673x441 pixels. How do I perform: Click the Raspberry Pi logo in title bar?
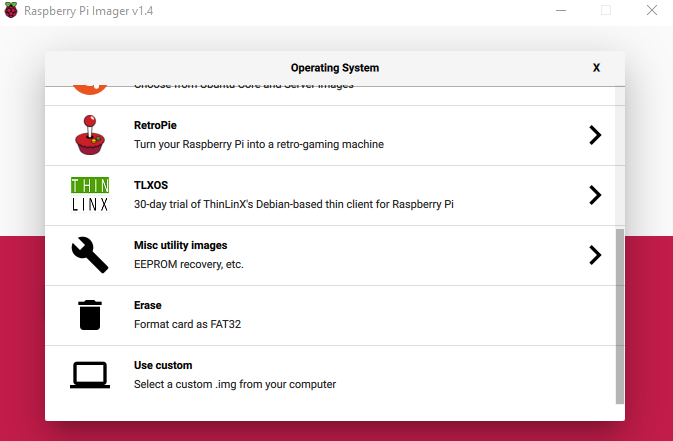pos(11,10)
